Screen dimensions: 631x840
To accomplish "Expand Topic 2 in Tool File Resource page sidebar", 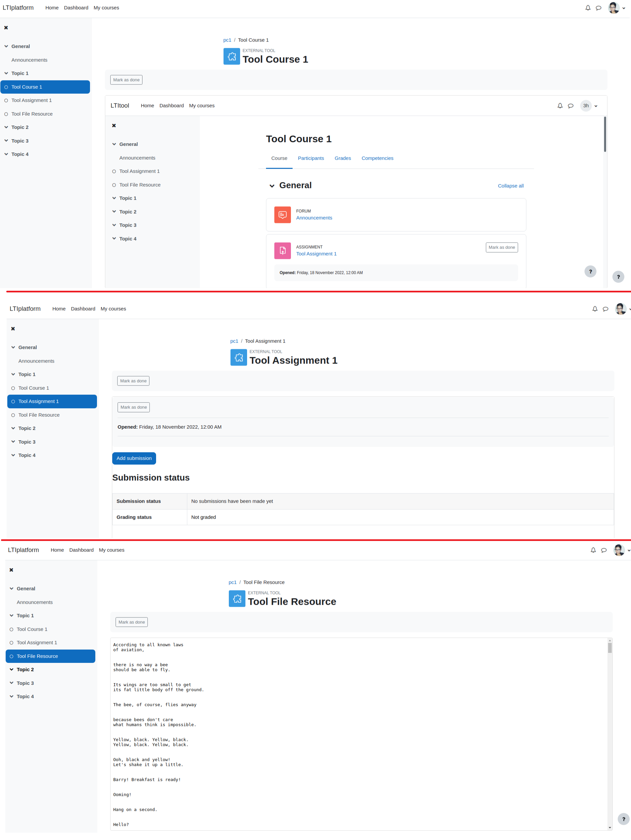I will point(11,670).
